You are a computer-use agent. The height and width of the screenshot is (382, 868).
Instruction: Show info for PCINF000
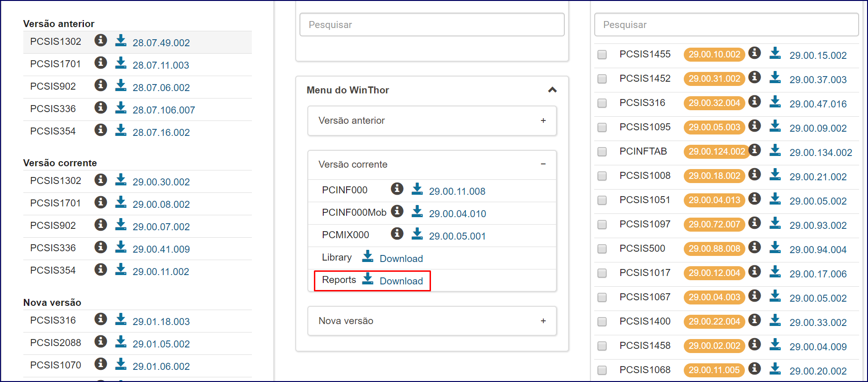[x=397, y=189]
